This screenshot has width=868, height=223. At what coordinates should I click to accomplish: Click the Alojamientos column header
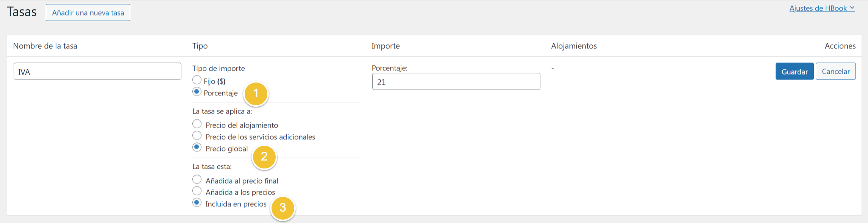(574, 46)
